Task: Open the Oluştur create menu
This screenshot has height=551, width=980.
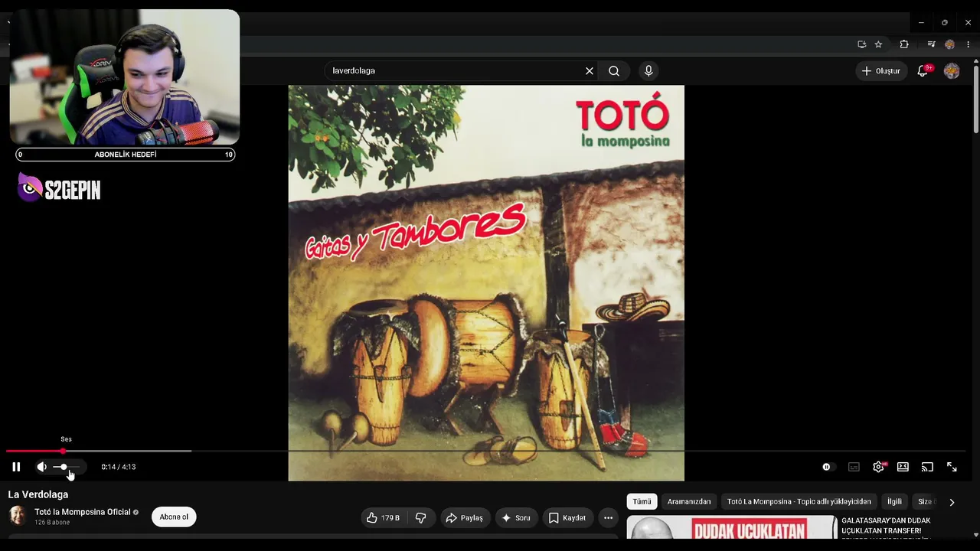Action: click(881, 70)
